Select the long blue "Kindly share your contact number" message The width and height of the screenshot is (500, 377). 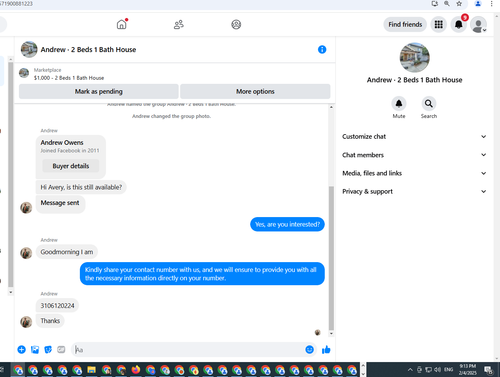(x=202, y=274)
